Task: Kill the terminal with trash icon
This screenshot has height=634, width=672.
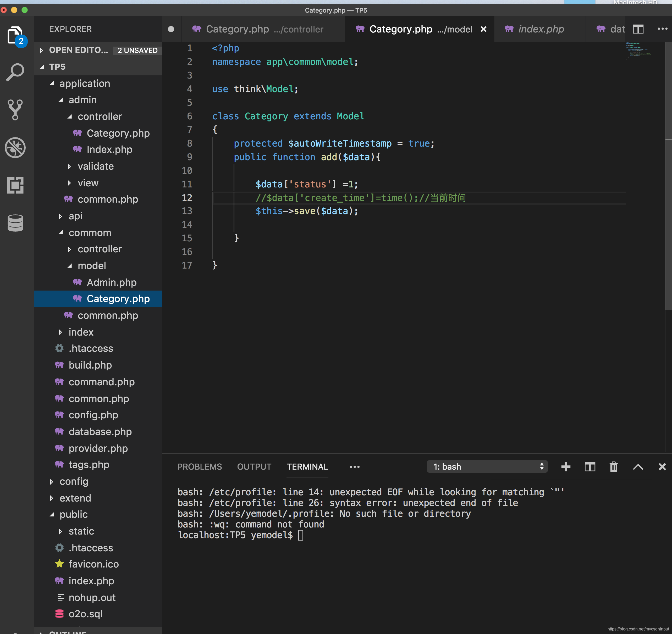Action: click(614, 467)
